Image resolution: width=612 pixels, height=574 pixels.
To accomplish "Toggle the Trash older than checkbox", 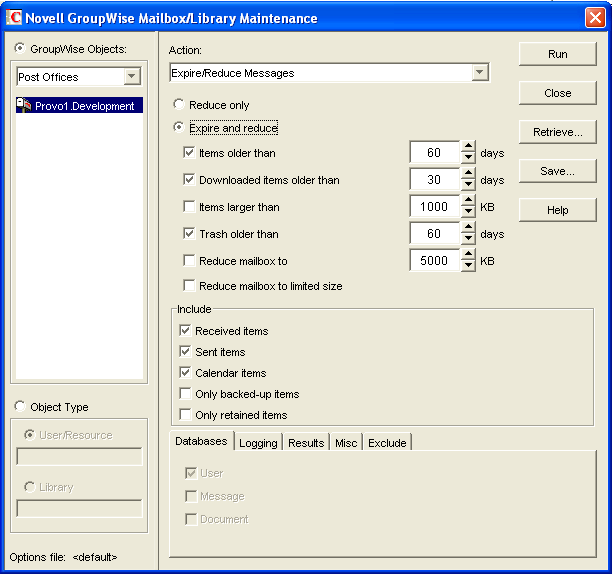I will tap(189, 233).
